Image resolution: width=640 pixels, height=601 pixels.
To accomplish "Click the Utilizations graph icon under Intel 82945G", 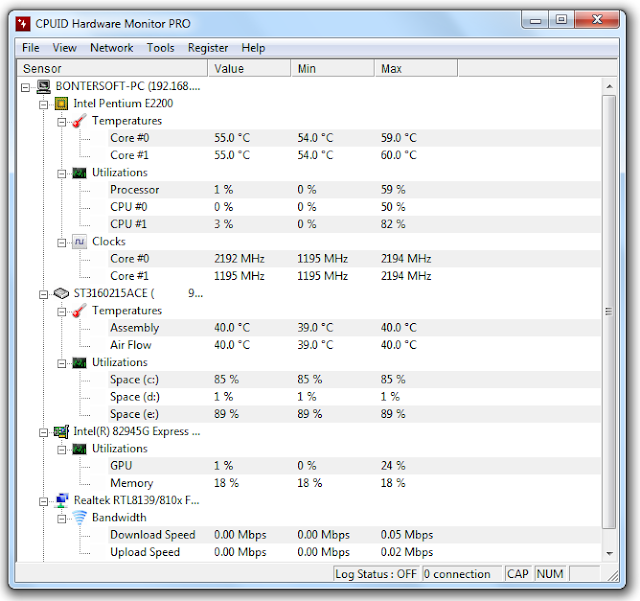I will pos(79,449).
